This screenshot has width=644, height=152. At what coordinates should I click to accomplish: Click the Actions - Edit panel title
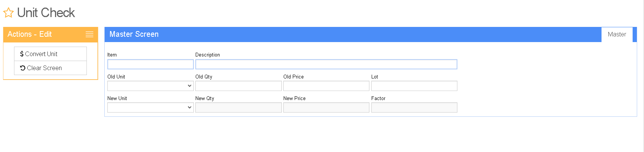(x=30, y=34)
